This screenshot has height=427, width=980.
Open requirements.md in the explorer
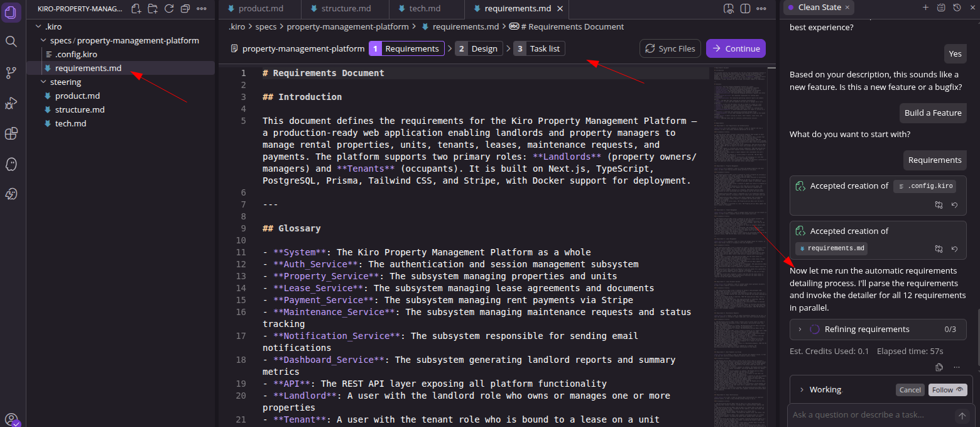[x=88, y=68]
